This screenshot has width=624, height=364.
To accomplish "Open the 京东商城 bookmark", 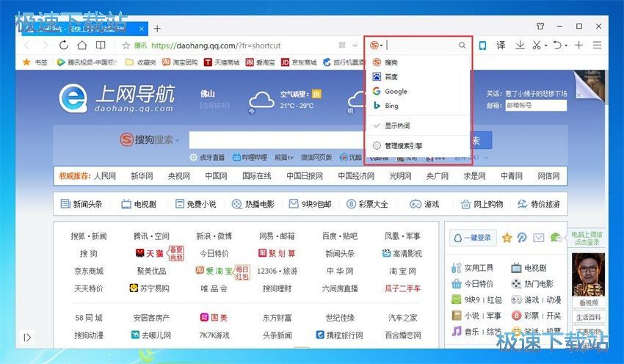I will coord(299,62).
